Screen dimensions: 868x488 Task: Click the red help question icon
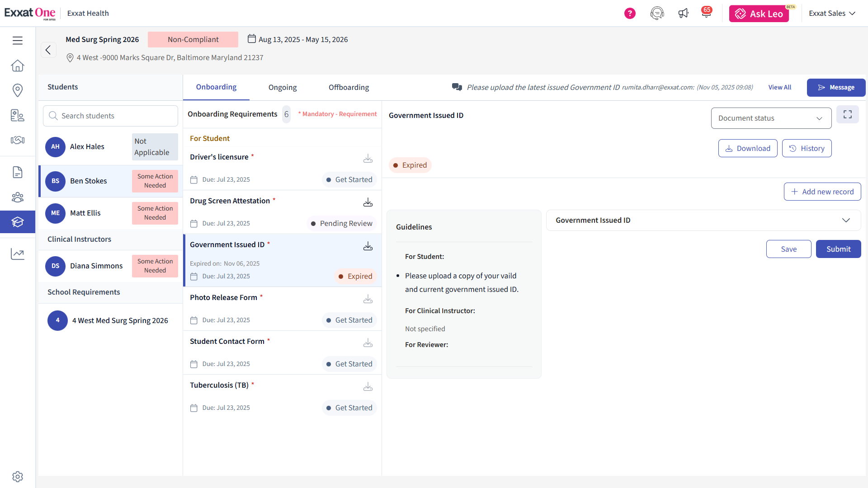pos(630,14)
